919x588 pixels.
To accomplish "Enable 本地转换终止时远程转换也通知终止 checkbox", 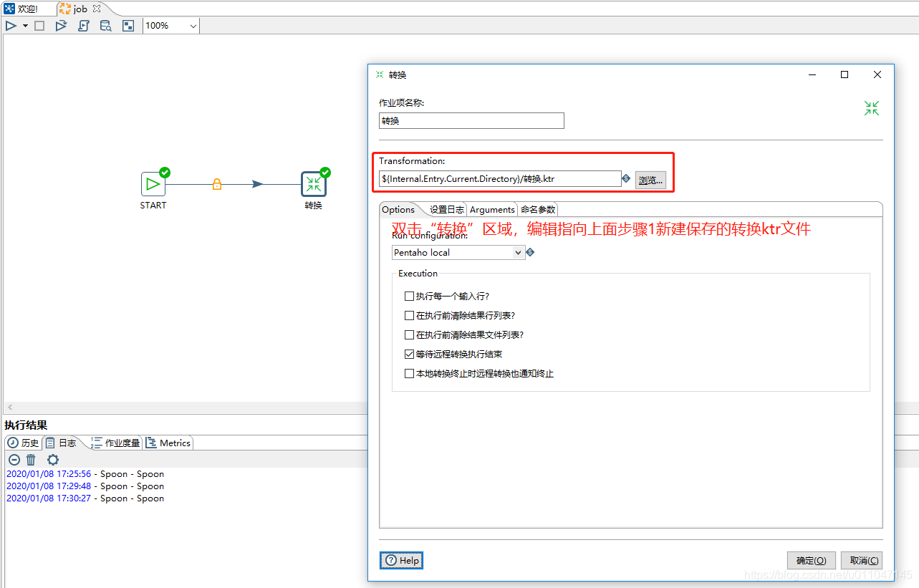I will 409,373.
